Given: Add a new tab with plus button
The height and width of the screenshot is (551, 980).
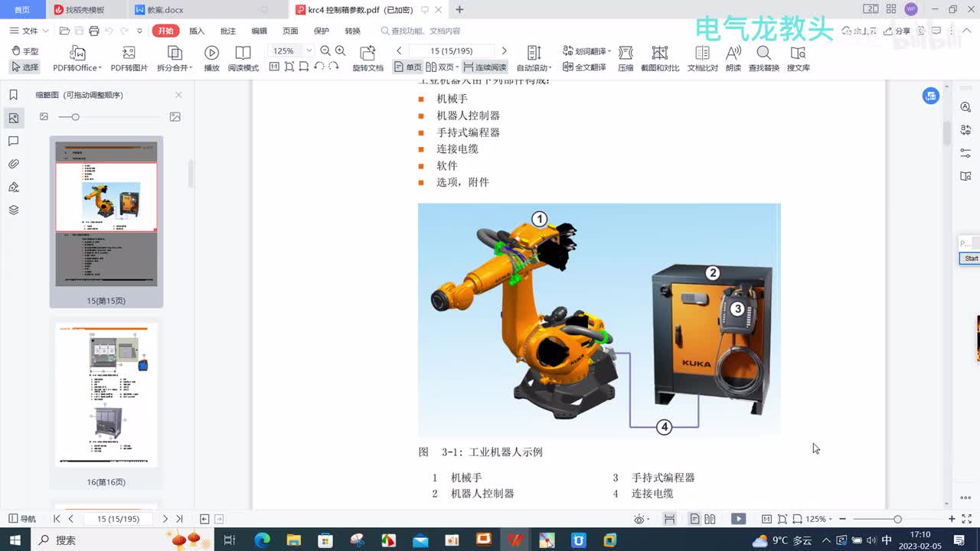Looking at the screenshot, I should coord(459,10).
